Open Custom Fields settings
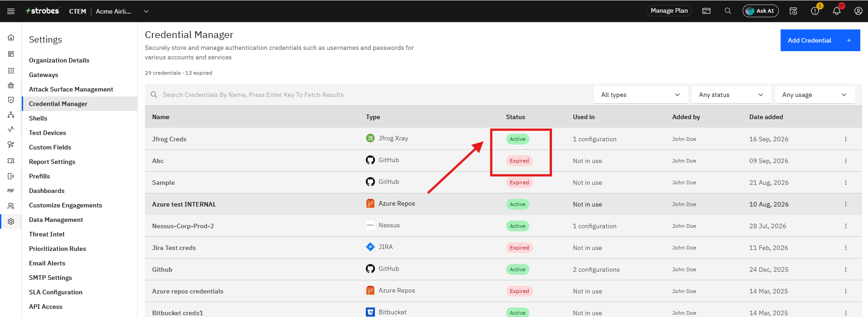This screenshot has height=317, width=868. point(50,147)
